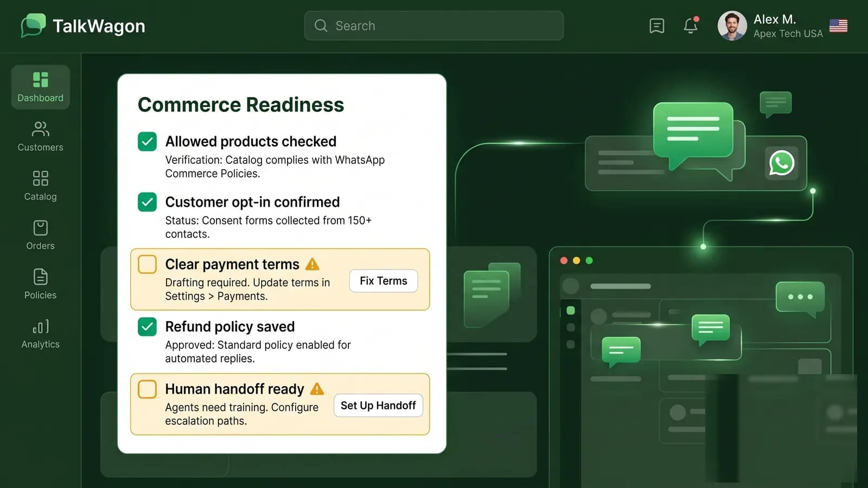Click the Fix Terms button
This screenshot has width=868, height=488.
pyautogui.click(x=384, y=281)
